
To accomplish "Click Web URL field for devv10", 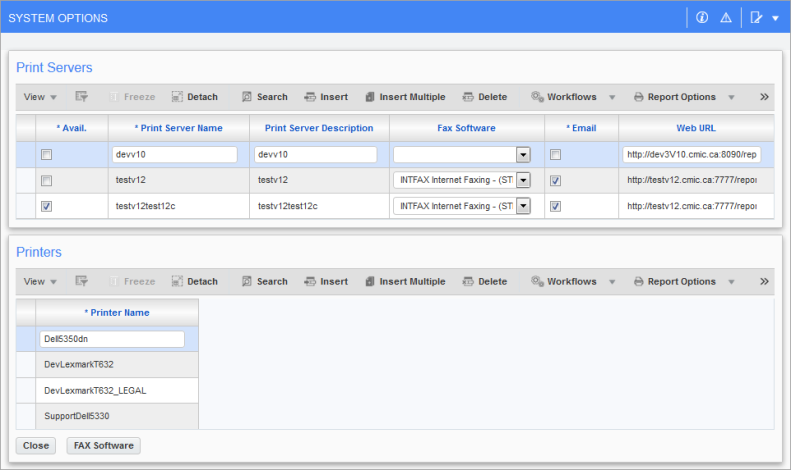I will [692, 155].
